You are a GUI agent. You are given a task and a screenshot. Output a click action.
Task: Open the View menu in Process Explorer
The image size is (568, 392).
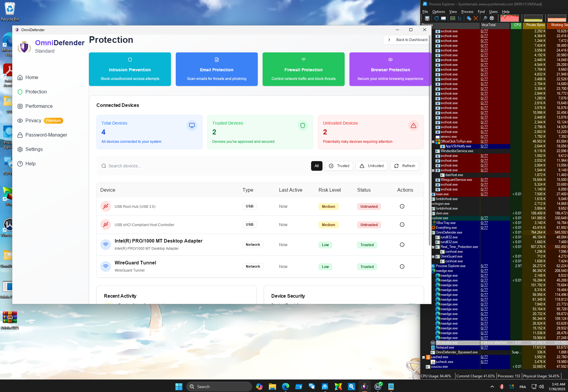[453, 12]
